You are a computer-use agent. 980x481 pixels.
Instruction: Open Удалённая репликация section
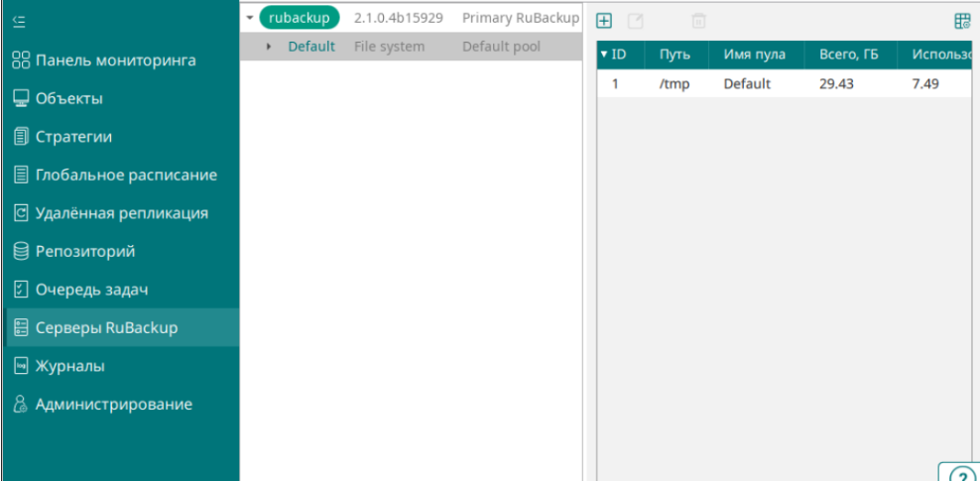122,213
